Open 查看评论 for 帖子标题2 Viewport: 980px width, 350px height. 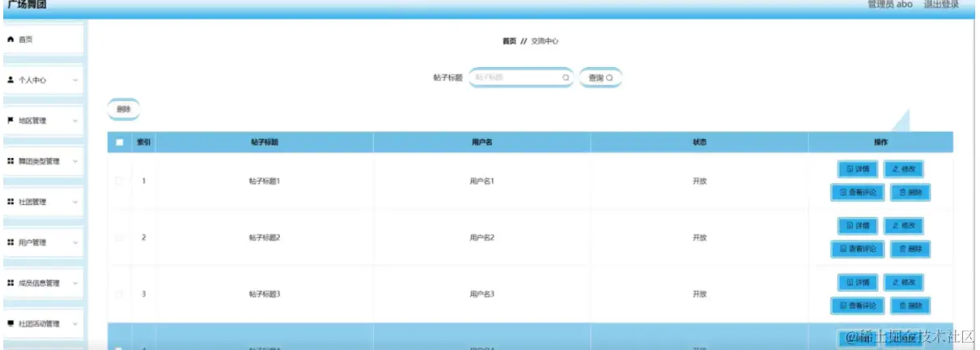[x=857, y=249]
